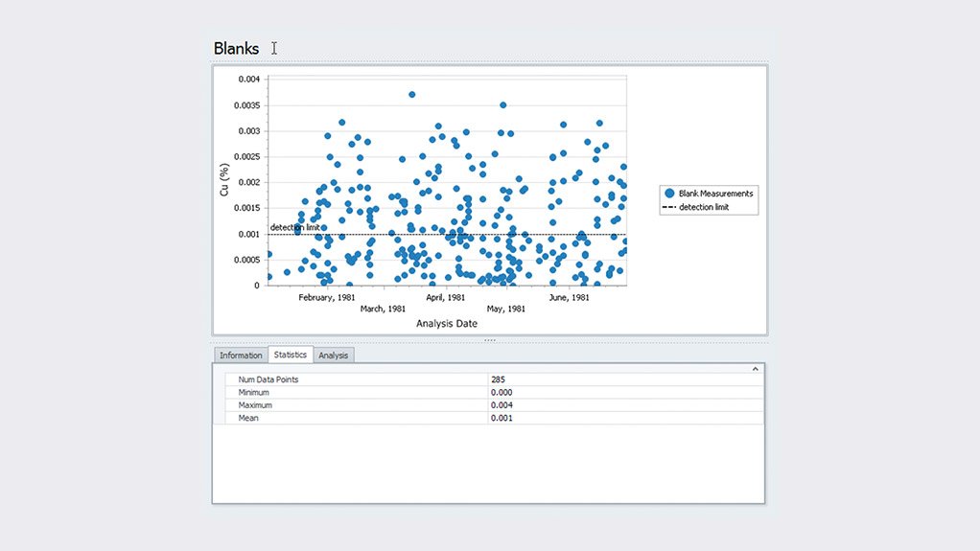The width and height of the screenshot is (980, 551).
Task: Click the Blank Measurements legend text
Action: click(x=715, y=194)
